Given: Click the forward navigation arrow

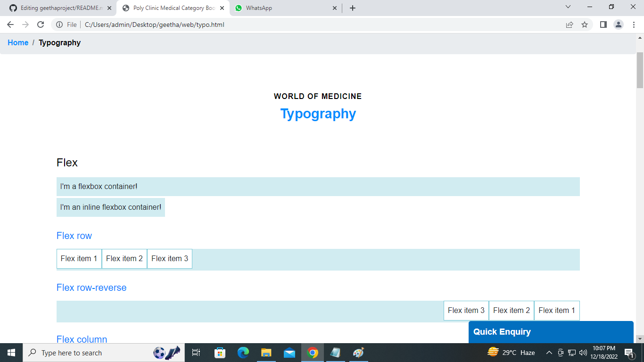Looking at the screenshot, I should (x=25, y=25).
